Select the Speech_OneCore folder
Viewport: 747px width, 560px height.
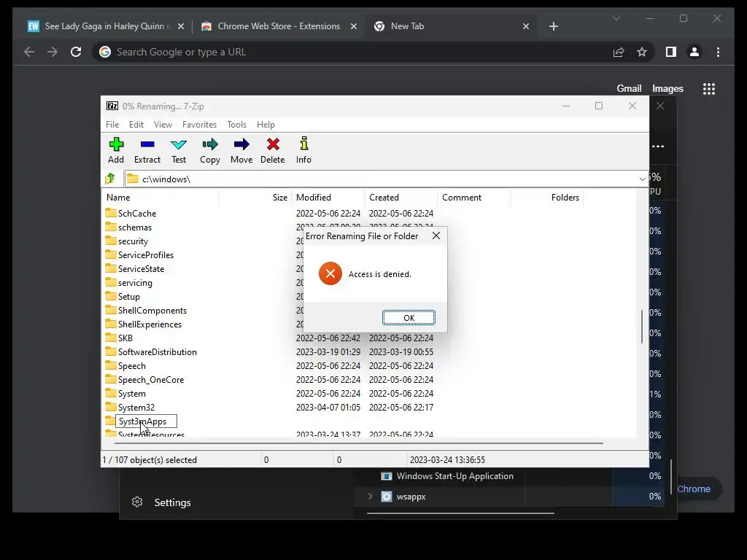coord(151,379)
